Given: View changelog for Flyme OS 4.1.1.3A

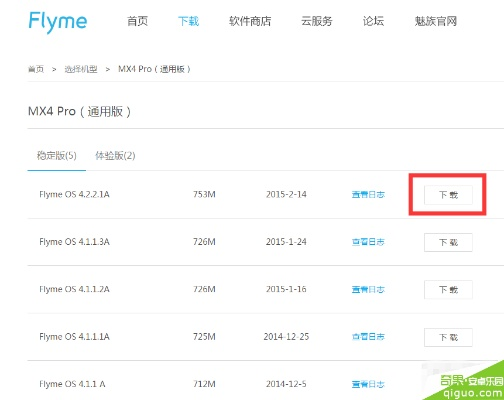Looking at the screenshot, I should coord(368,242).
